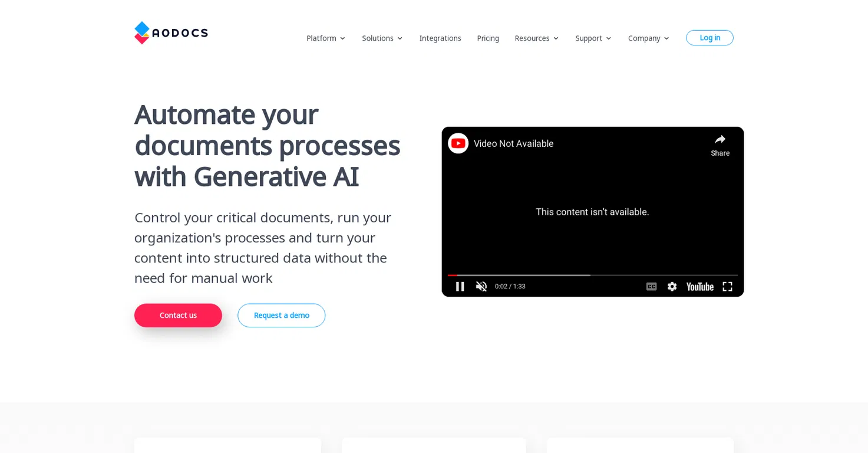Screen dimensions: 868x453
Task: Click the Request a demo button
Action: coord(281,316)
